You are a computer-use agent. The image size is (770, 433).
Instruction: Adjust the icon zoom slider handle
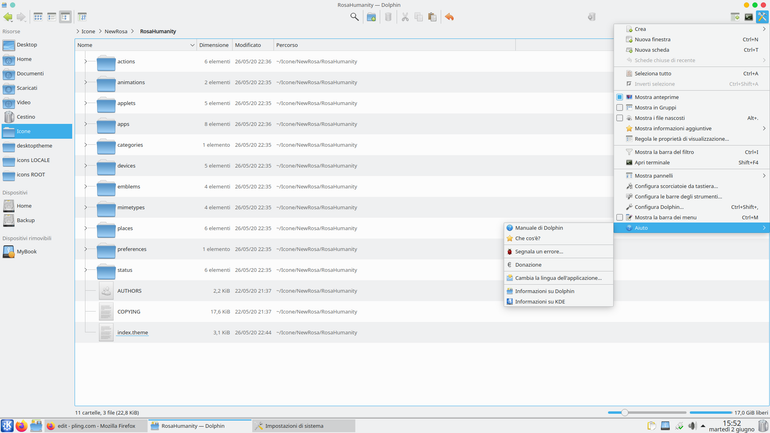[x=625, y=412]
